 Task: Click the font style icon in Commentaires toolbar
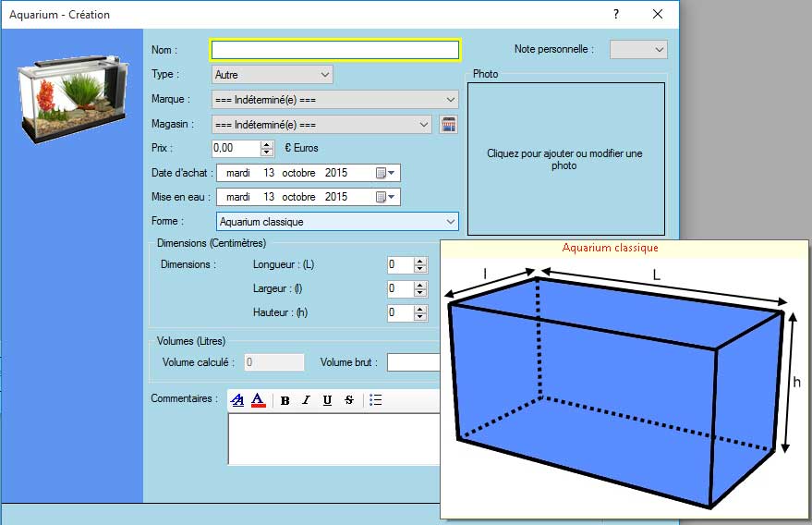coord(237,400)
